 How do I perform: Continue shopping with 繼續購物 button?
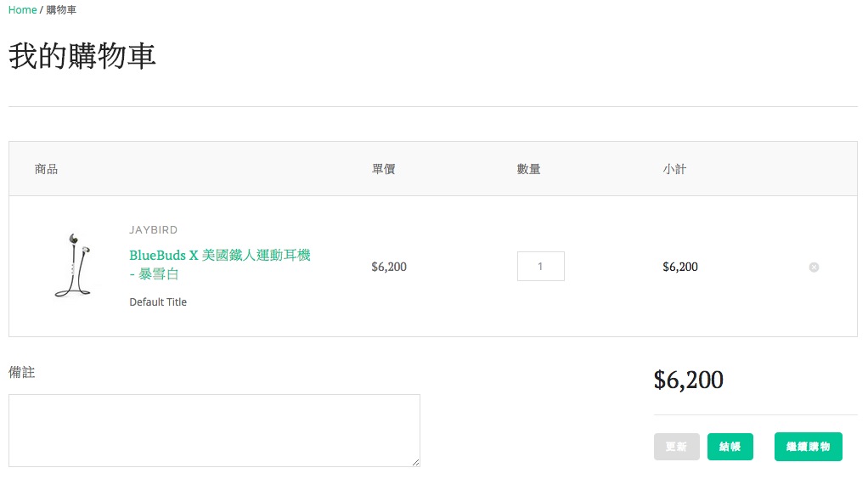pos(809,447)
